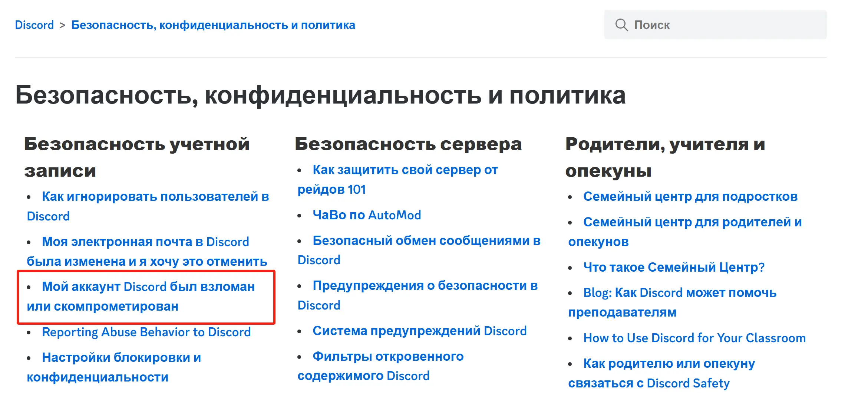868x393 pixels.
Task: Open article Как игнорировать пользователей в Discord
Action: click(x=148, y=206)
